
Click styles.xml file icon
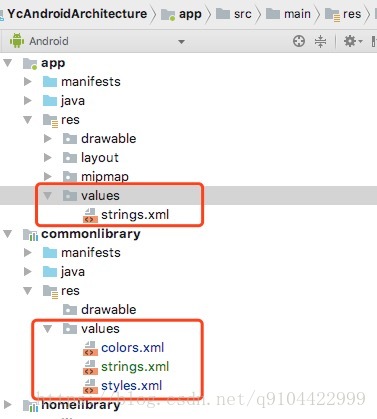[x=90, y=386]
